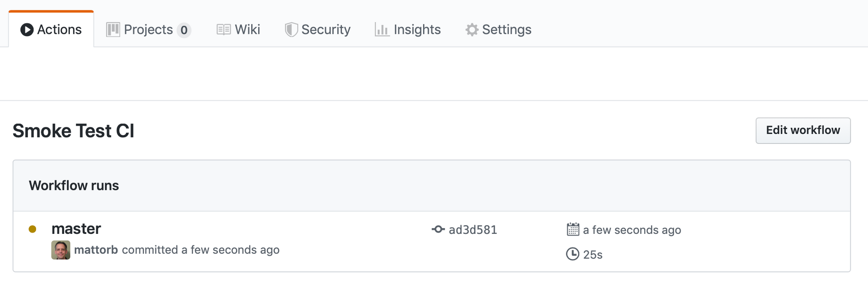
Task: Click the Smoke Test CI heading
Action: [x=73, y=130]
